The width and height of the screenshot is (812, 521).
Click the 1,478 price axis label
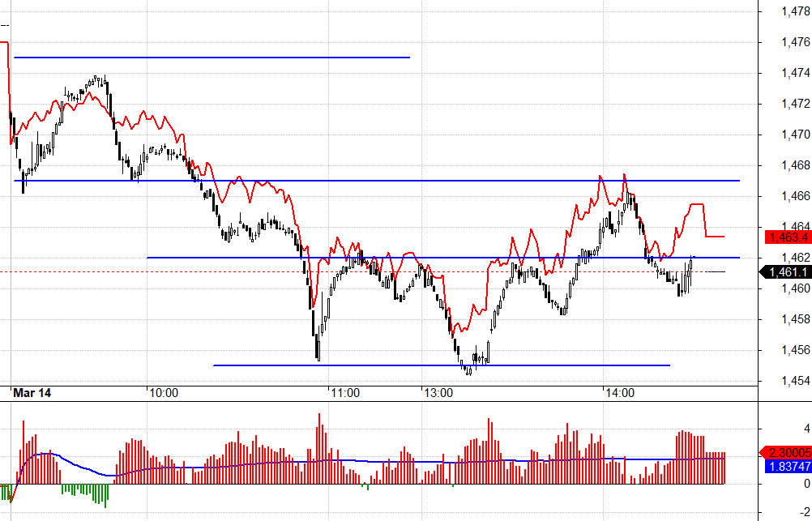(x=794, y=11)
